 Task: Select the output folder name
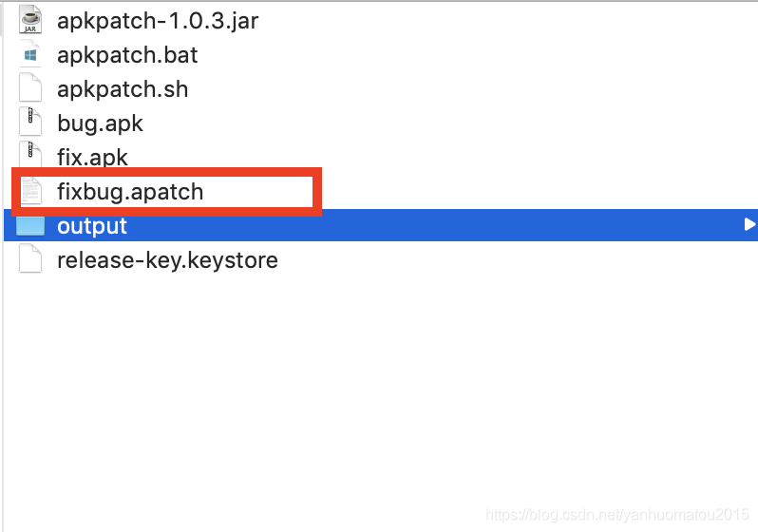click(92, 226)
